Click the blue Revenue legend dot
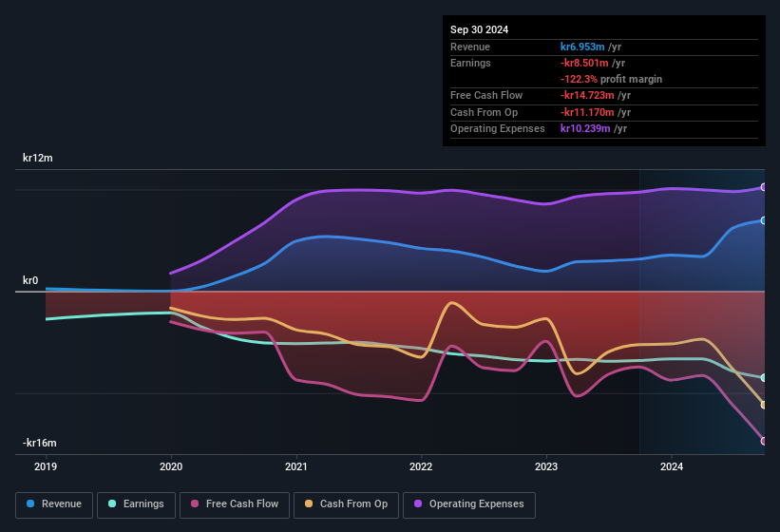Viewport: 780px width, 532px height. (x=30, y=503)
